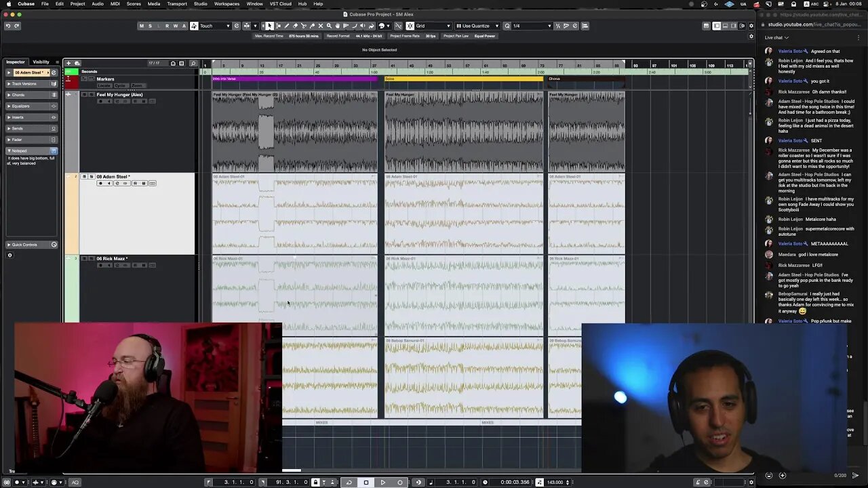
Task: Click the 143.000 tempo field
Action: (555, 483)
